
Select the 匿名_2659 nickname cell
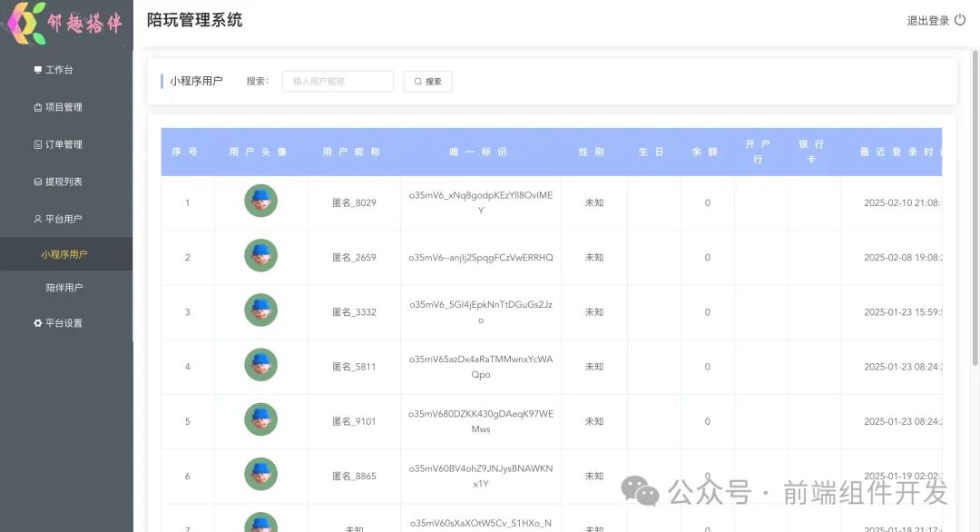coord(354,257)
